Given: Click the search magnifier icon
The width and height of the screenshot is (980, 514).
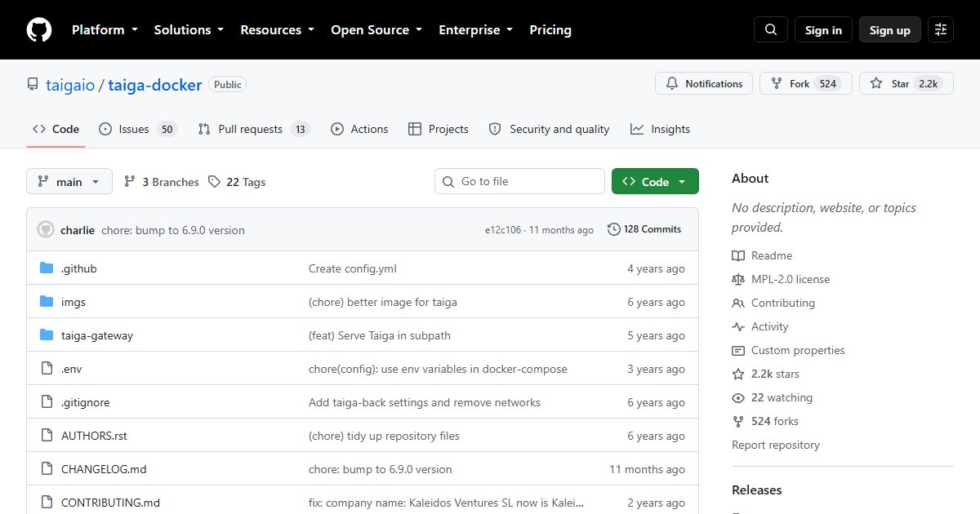Looking at the screenshot, I should click(x=771, y=30).
